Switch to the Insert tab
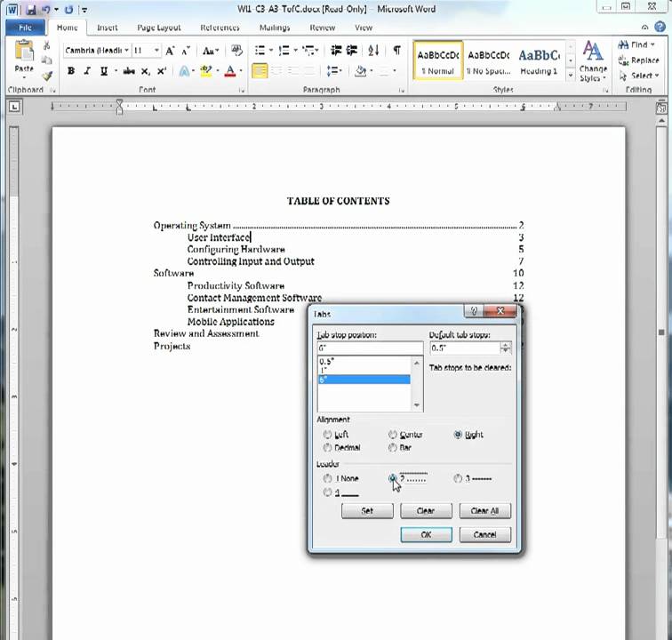Image resolution: width=672 pixels, height=640 pixels. click(x=108, y=28)
